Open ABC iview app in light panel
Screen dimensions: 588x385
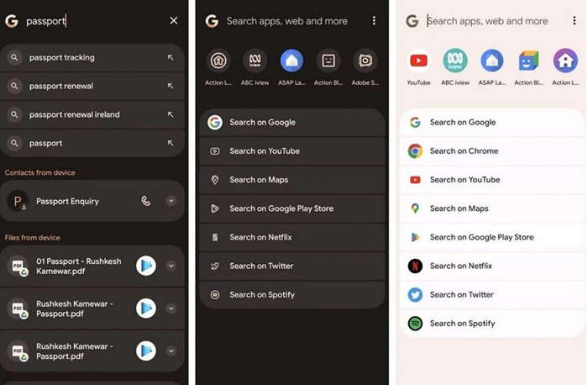(455, 67)
